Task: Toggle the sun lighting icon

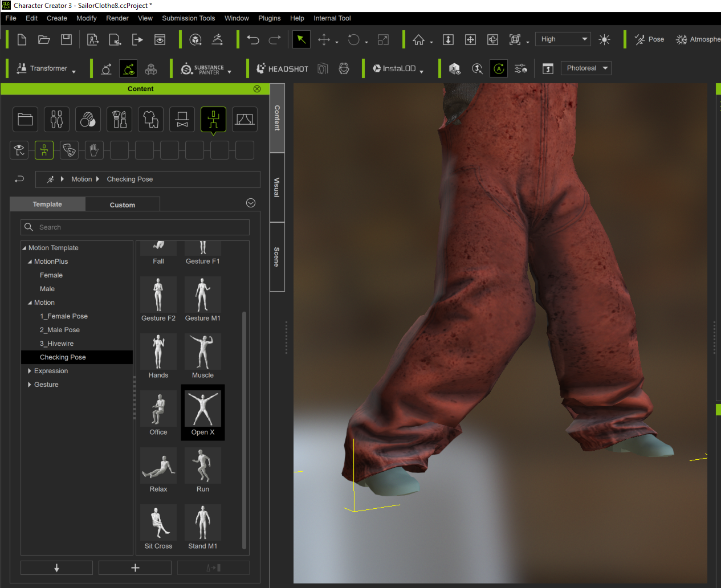Action: (604, 39)
